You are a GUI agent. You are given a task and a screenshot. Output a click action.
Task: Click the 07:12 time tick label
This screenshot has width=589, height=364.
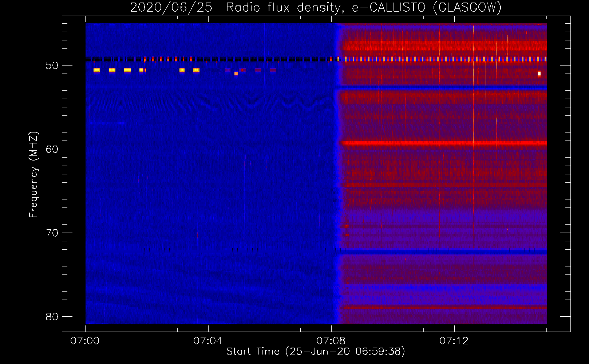coord(454,341)
